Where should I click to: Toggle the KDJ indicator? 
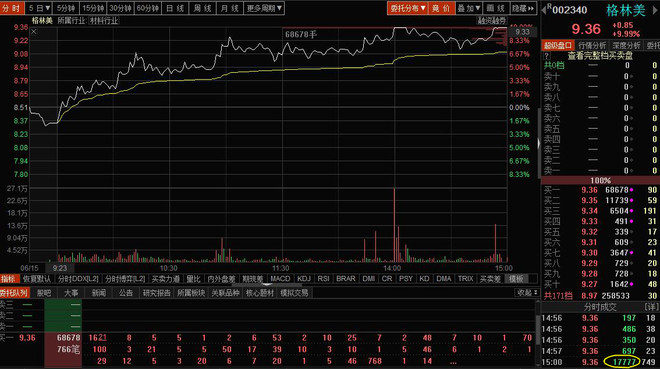(303, 279)
